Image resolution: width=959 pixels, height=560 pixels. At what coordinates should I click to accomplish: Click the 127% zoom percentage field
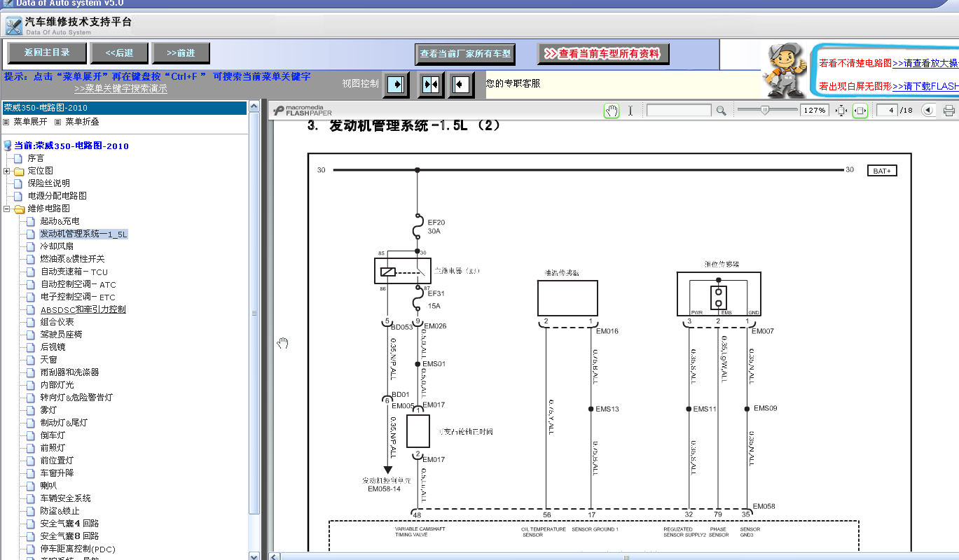[x=814, y=111]
